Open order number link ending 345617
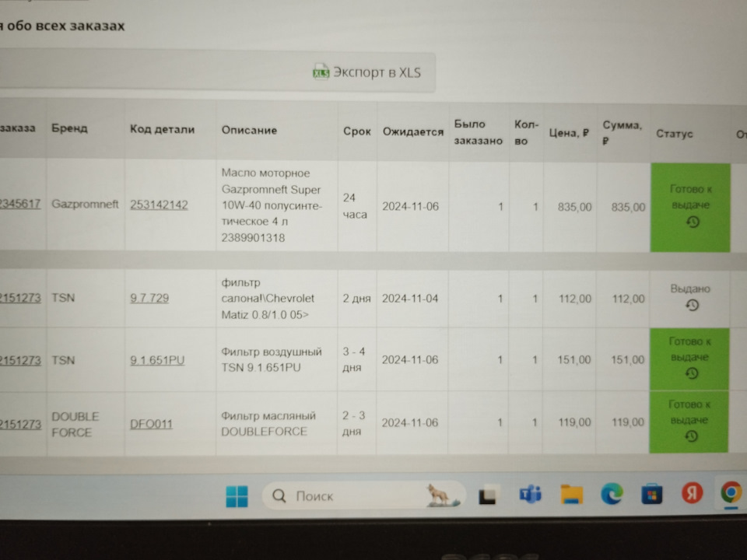747x560 pixels. [x=20, y=204]
